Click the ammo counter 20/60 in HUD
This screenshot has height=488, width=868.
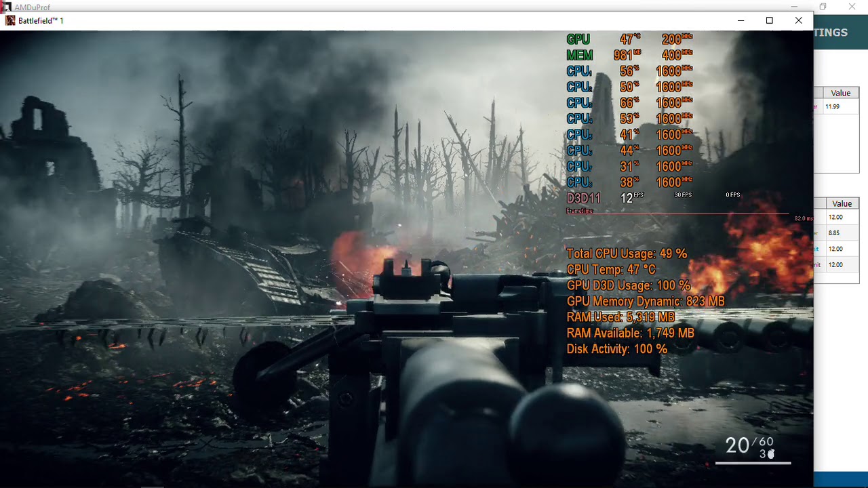[749, 445]
